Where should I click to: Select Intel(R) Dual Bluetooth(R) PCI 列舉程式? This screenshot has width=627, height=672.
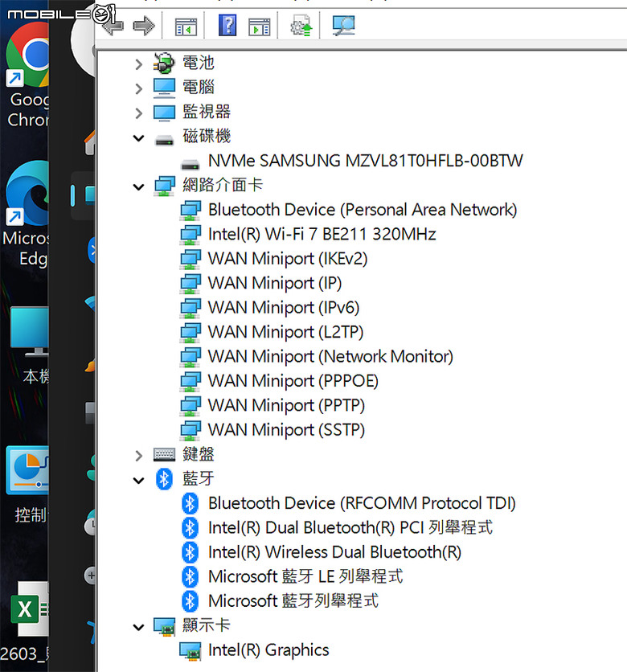pyautogui.click(x=350, y=527)
